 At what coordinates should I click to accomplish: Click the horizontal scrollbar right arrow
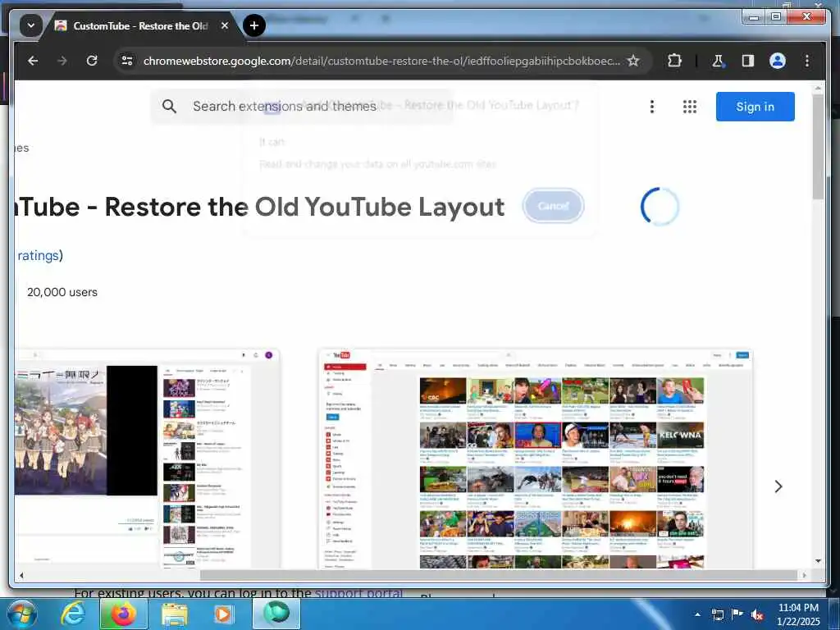click(804, 575)
